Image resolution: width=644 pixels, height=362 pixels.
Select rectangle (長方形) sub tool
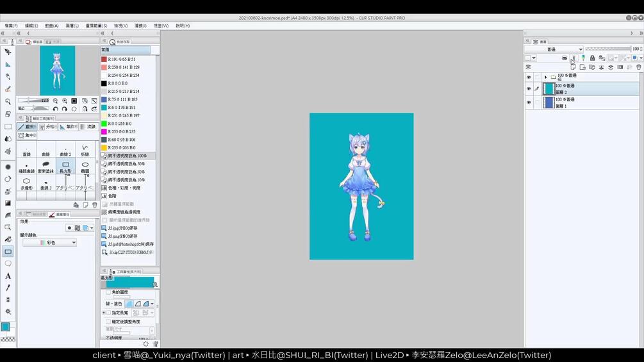click(x=65, y=167)
